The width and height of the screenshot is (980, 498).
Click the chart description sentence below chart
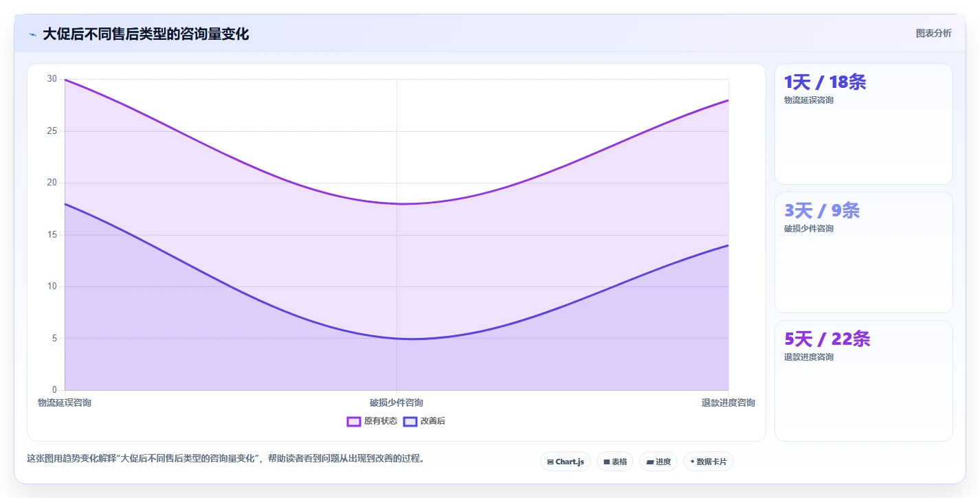[x=225, y=458]
